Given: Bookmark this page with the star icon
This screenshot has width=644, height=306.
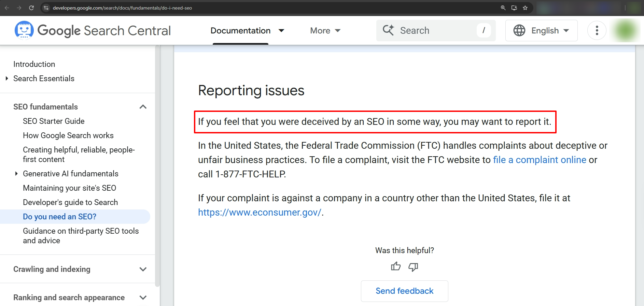Looking at the screenshot, I should (x=525, y=8).
